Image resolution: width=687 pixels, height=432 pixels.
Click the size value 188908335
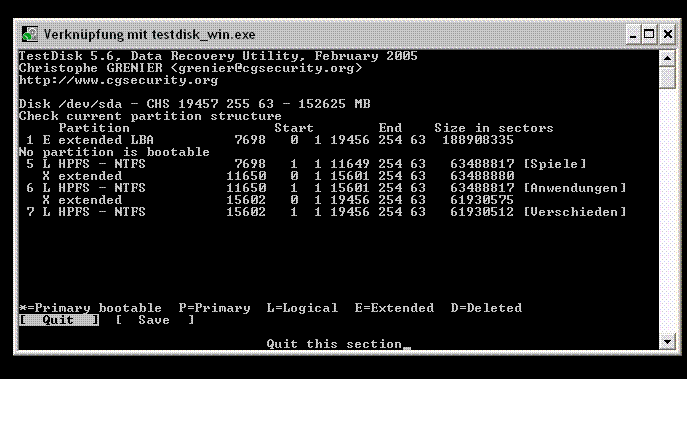478,140
